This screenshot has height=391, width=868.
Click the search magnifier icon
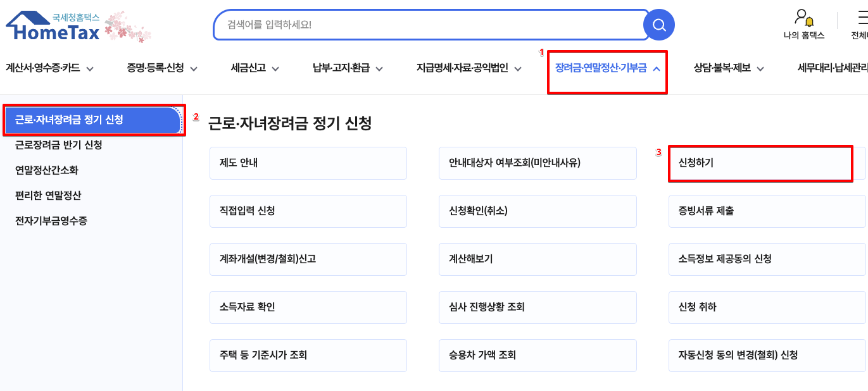[x=658, y=25]
